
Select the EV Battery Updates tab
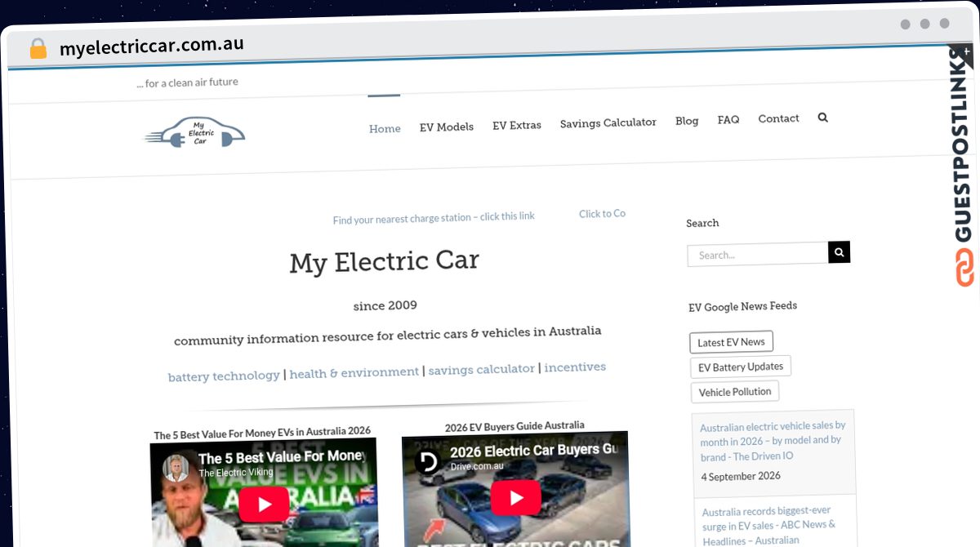coord(741,367)
